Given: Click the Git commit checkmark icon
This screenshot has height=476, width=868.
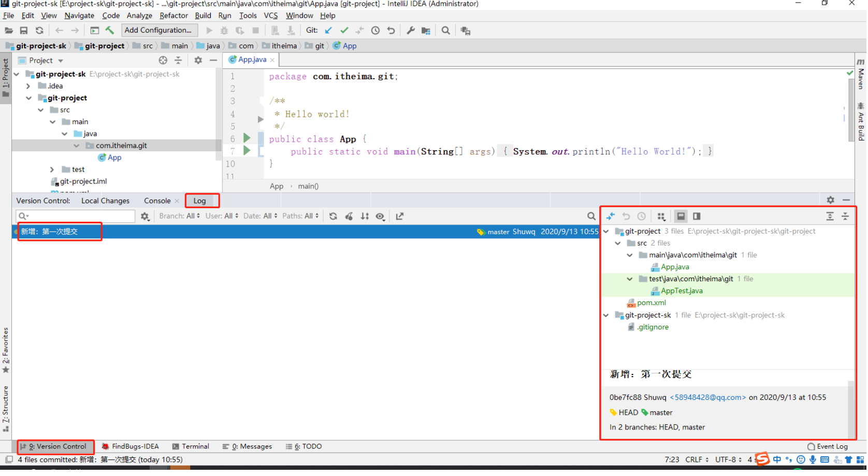Looking at the screenshot, I should coord(344,31).
